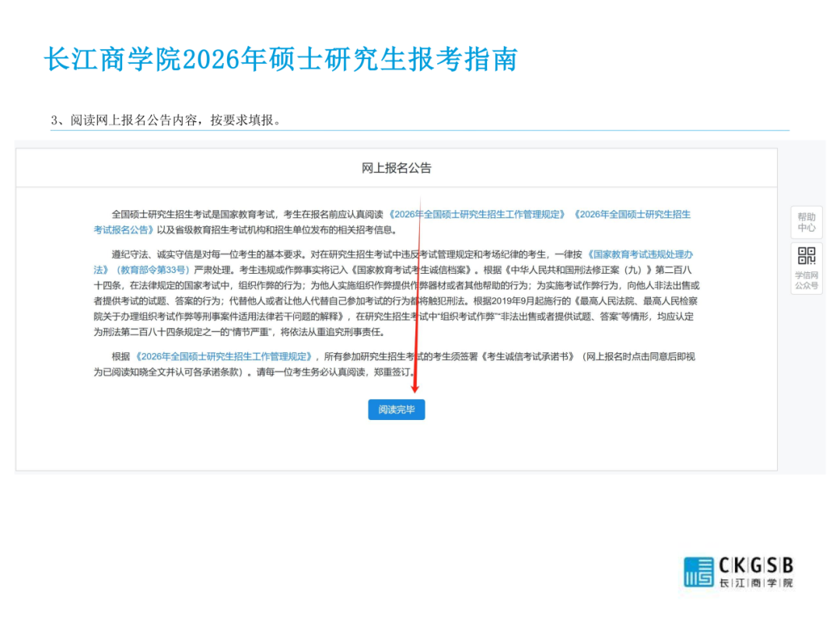The image size is (840, 630).
Task: Click the 学信网公众号 QR code icon
Action: pos(807,256)
